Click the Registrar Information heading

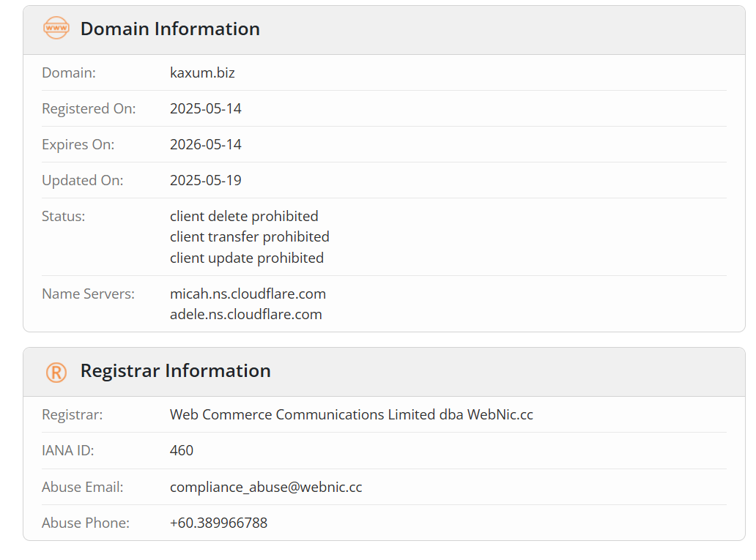[x=176, y=370]
